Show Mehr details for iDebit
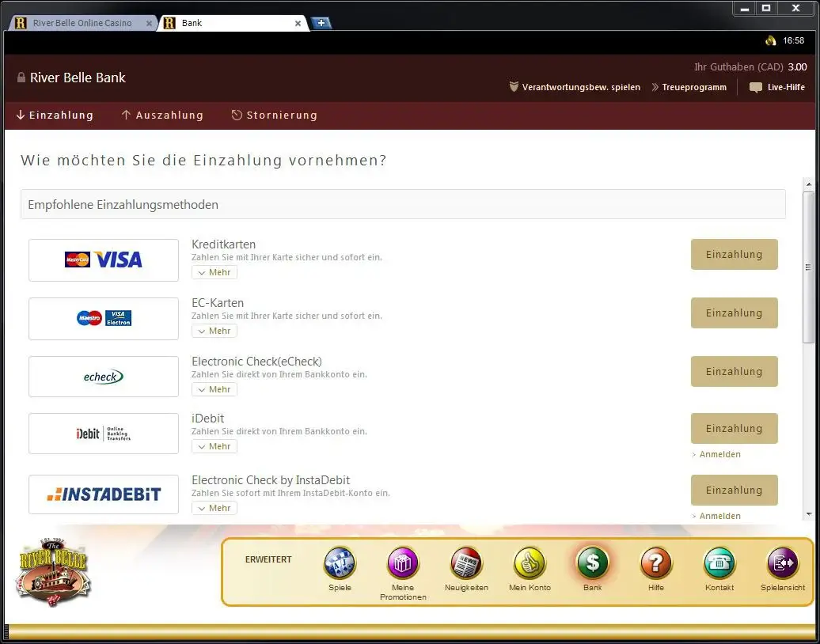The image size is (820, 644). click(x=214, y=446)
